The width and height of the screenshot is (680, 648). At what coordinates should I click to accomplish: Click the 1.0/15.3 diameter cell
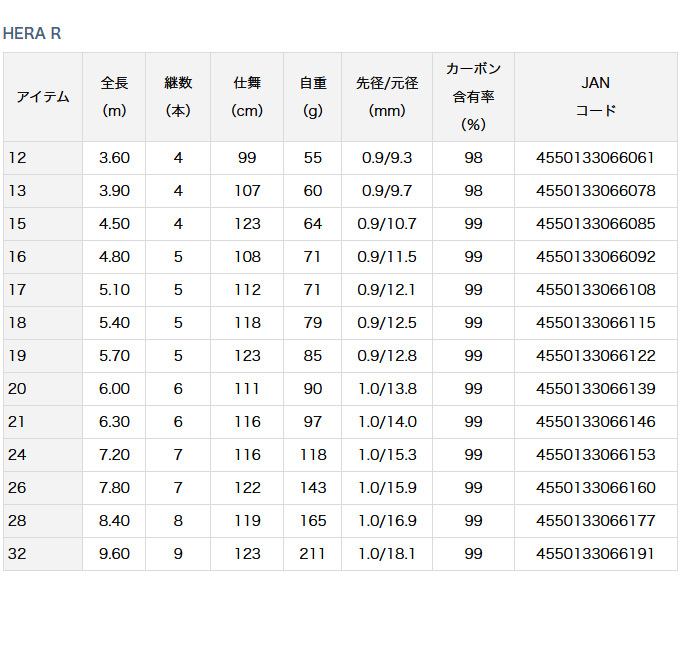point(388,455)
